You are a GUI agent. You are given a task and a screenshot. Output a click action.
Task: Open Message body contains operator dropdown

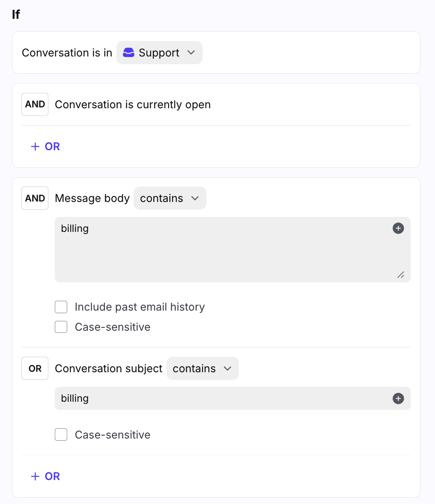pos(170,199)
